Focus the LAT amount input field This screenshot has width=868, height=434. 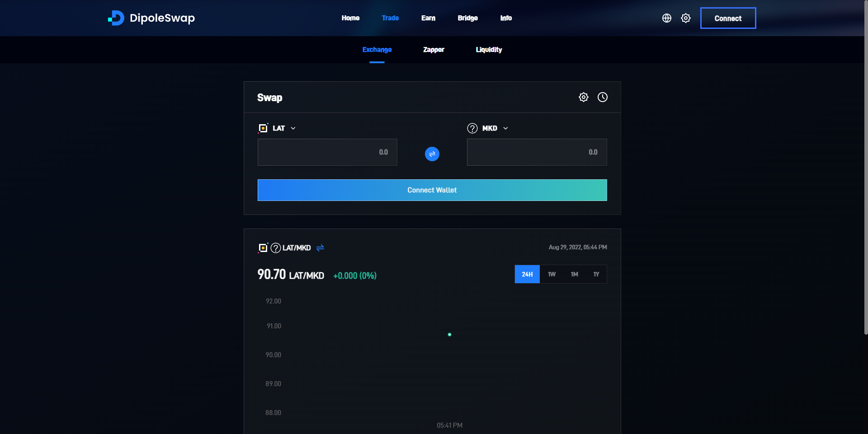click(327, 152)
